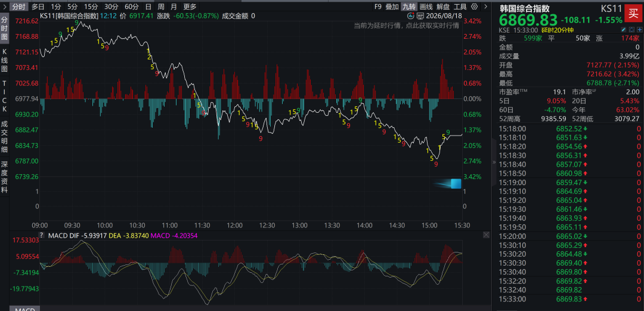Click the WP monitor icon
The image size is (644, 311).
coord(420,16)
